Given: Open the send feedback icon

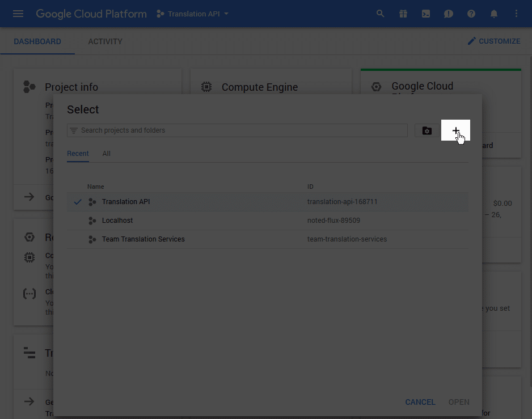Looking at the screenshot, I should click(449, 14).
